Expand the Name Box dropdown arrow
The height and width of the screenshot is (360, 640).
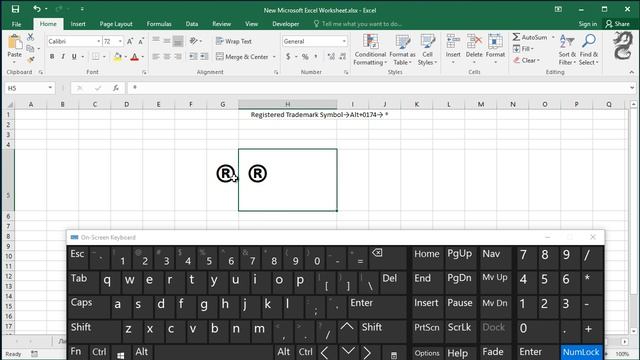click(x=50, y=88)
